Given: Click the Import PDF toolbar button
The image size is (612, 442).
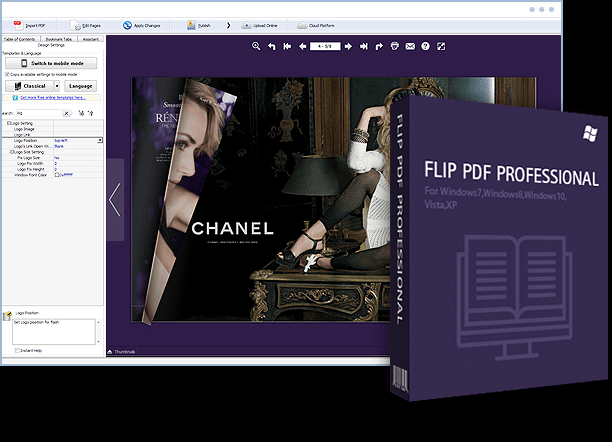Looking at the screenshot, I should [x=30, y=25].
